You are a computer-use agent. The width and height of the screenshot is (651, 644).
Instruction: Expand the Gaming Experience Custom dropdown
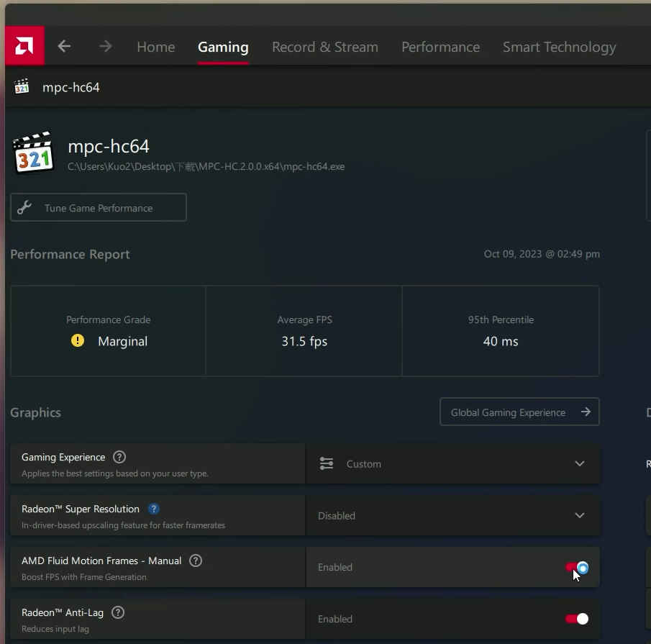pyautogui.click(x=453, y=463)
